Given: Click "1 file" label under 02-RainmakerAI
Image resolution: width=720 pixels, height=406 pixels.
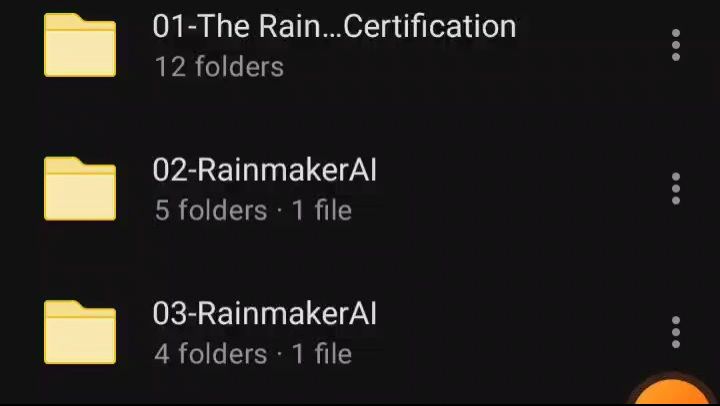Looking at the screenshot, I should click(x=322, y=210).
